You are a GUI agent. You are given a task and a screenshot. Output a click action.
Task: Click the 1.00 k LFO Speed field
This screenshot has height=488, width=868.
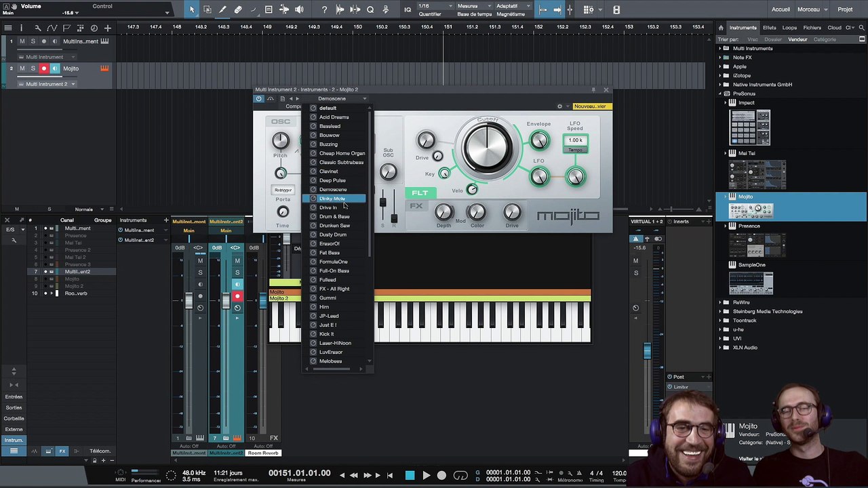coord(575,140)
